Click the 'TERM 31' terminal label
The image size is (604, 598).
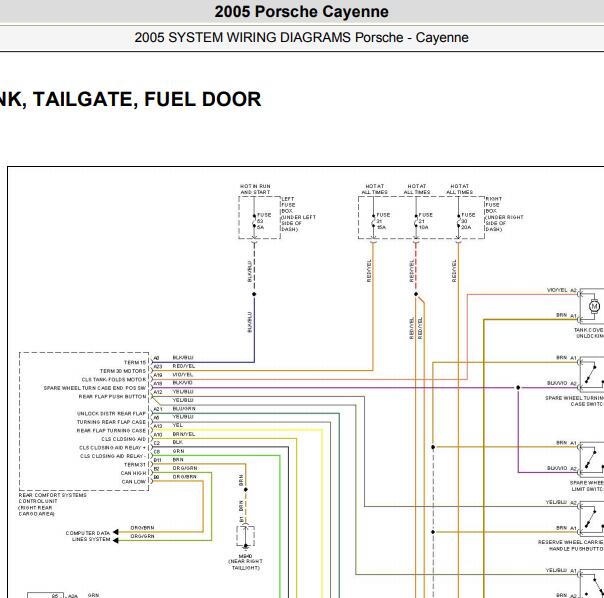[x=135, y=464]
